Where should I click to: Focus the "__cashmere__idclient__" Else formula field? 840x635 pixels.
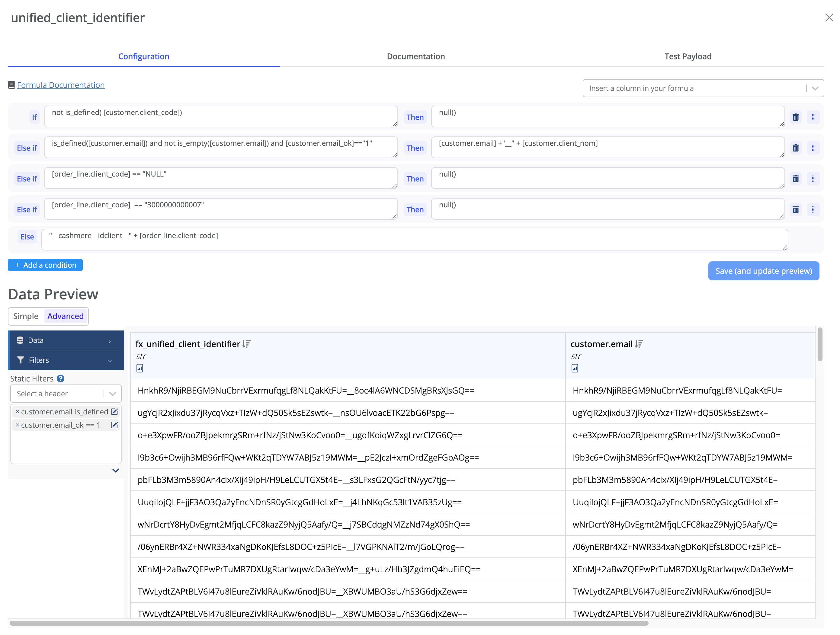click(x=415, y=240)
